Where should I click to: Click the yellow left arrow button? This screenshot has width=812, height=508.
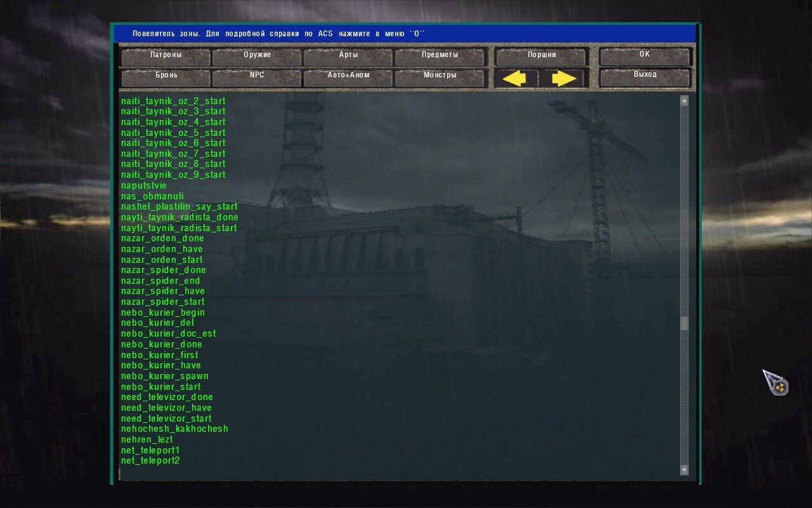(515, 78)
